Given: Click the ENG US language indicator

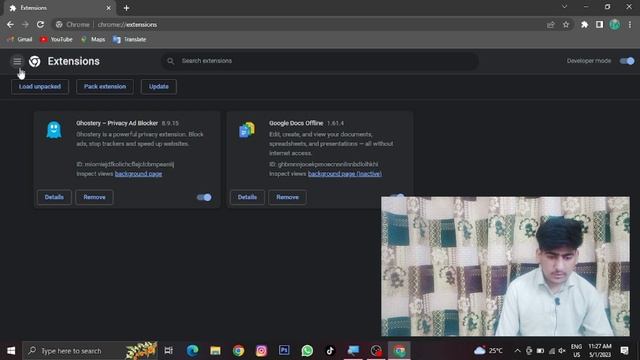Looking at the screenshot, I should click(x=576, y=351).
